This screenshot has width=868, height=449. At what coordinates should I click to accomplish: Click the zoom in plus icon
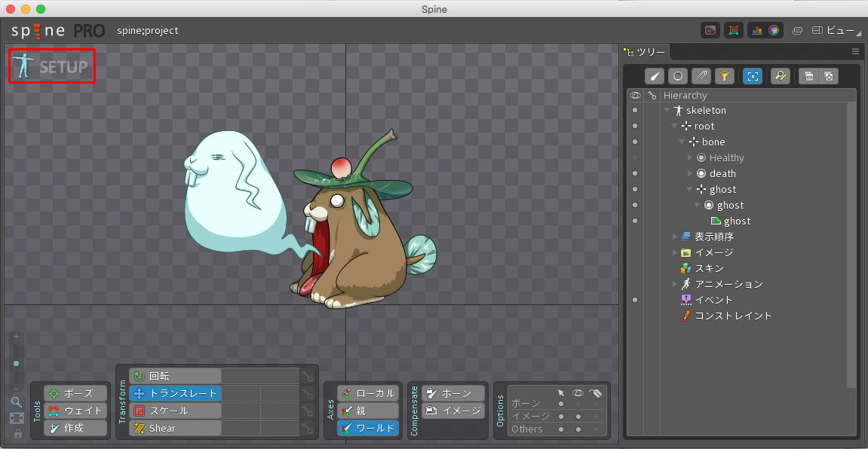(x=16, y=336)
